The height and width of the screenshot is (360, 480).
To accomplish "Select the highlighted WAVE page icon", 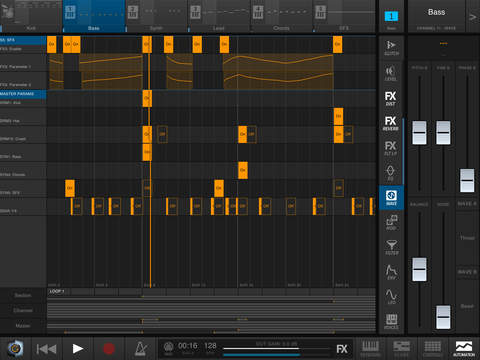I will click(391, 198).
